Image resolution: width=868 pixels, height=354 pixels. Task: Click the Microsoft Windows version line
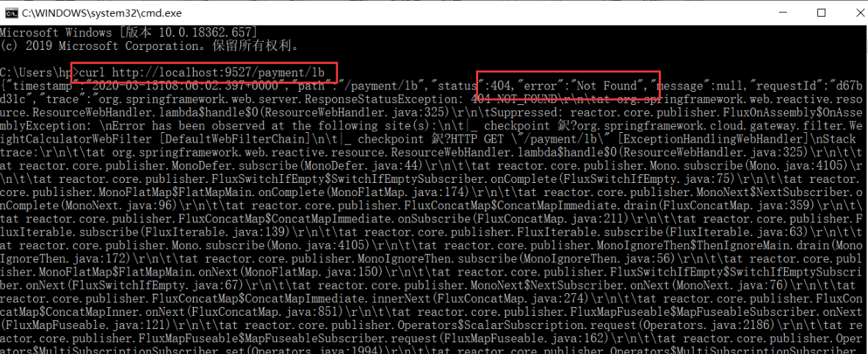tap(129, 33)
